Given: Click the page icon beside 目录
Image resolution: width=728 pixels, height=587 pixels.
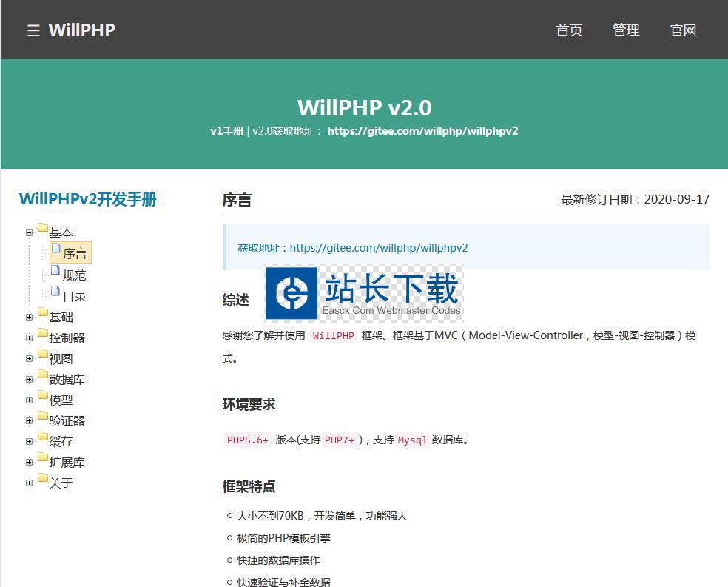Looking at the screenshot, I should click(55, 291).
